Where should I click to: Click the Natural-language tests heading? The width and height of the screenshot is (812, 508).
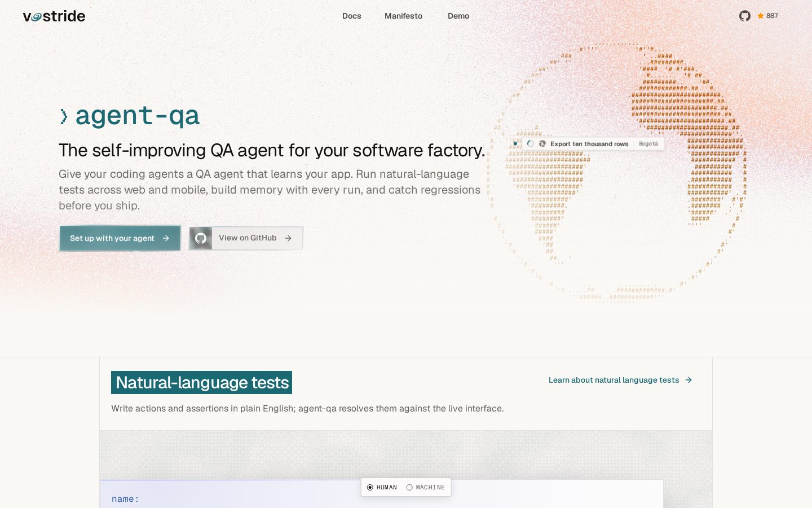[x=202, y=382]
